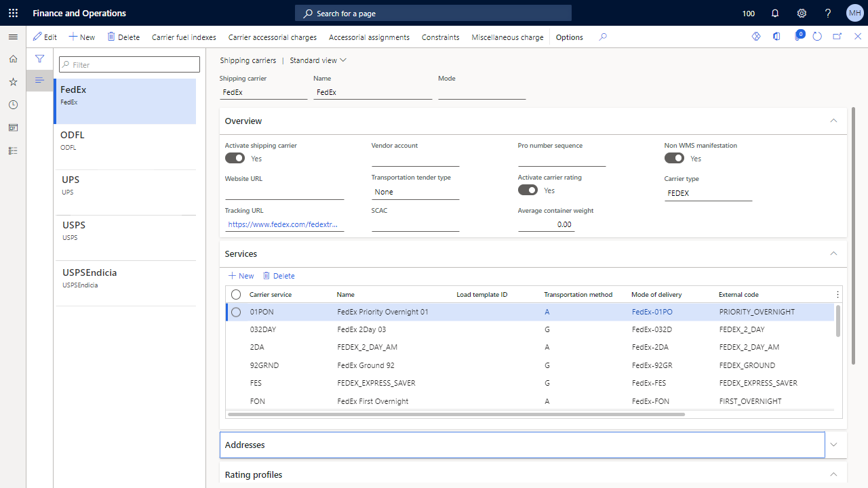This screenshot has height=488, width=868.
Task: Open Carrier fuel indexes
Action: coord(184,37)
